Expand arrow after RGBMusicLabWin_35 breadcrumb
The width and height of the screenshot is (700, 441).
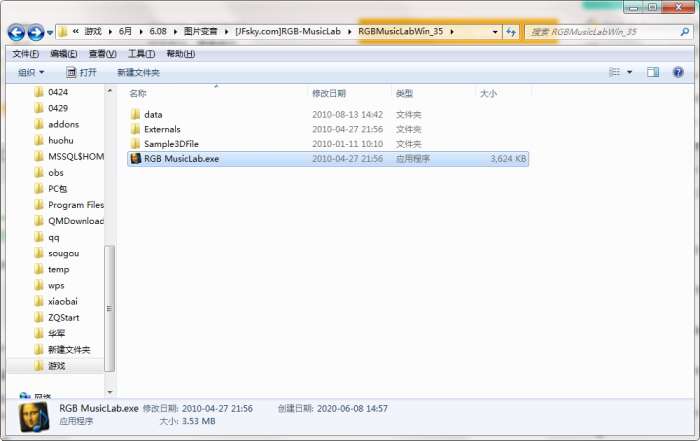(x=452, y=32)
